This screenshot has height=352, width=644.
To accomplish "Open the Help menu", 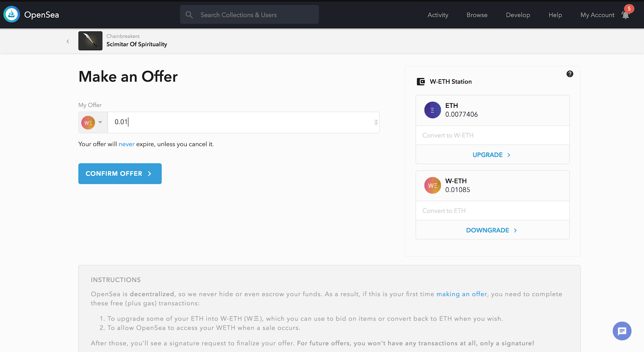I will point(555,15).
